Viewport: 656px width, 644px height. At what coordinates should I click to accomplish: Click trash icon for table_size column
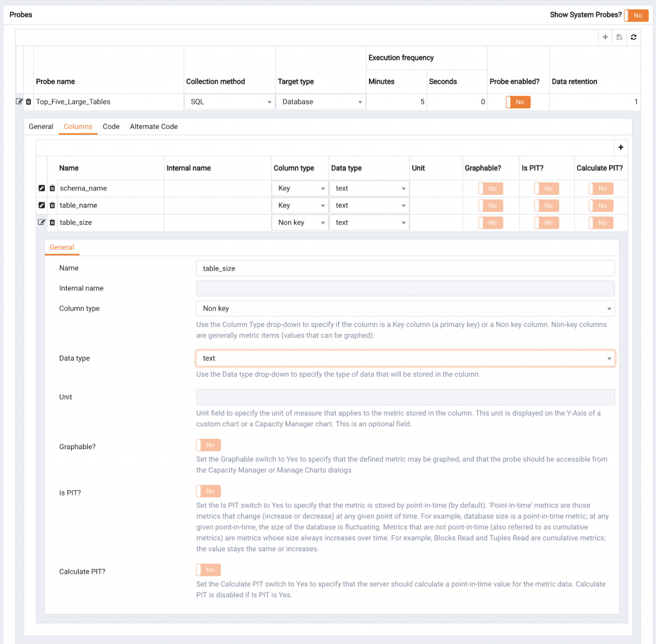point(52,223)
